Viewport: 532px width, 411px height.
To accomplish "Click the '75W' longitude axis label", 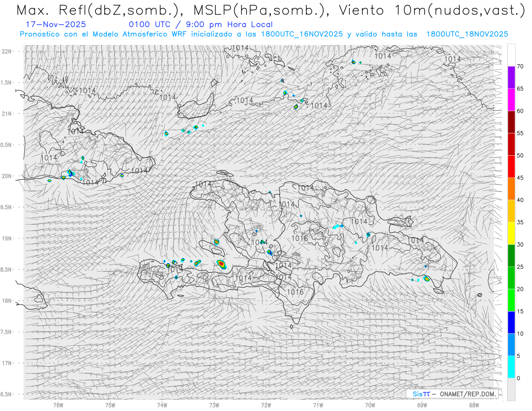I will pos(110,404).
